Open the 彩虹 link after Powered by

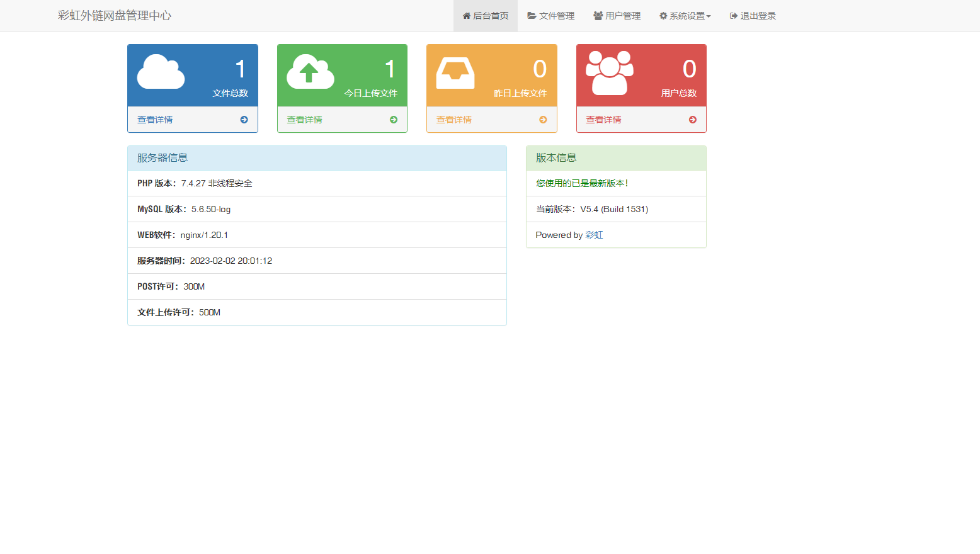(x=594, y=235)
